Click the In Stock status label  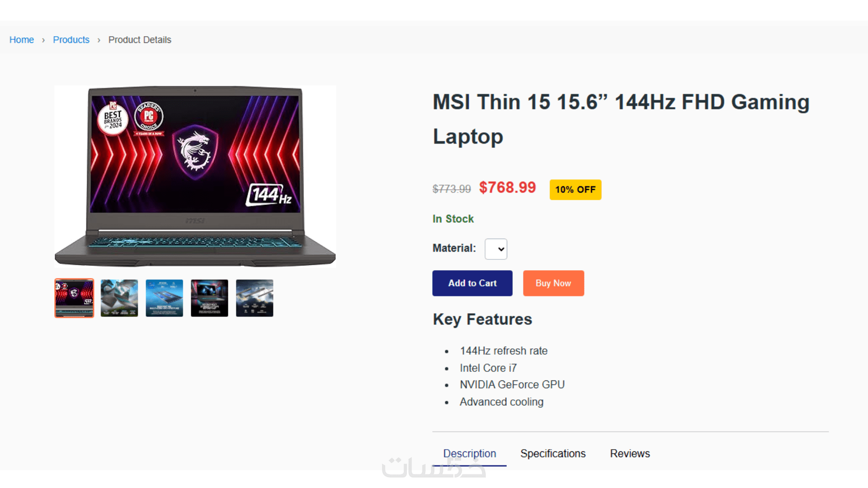point(453,219)
